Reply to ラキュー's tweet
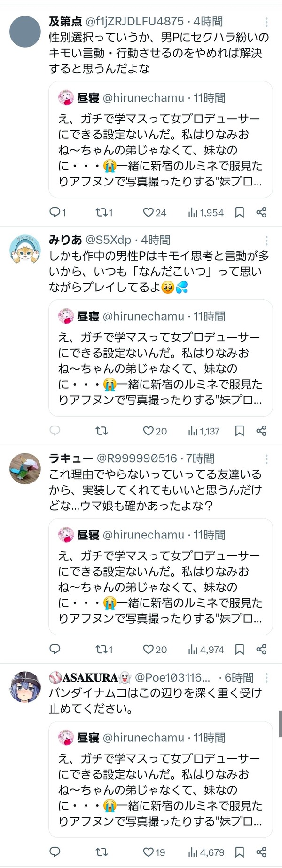Screen dimensions: 282x868 (55, 650)
